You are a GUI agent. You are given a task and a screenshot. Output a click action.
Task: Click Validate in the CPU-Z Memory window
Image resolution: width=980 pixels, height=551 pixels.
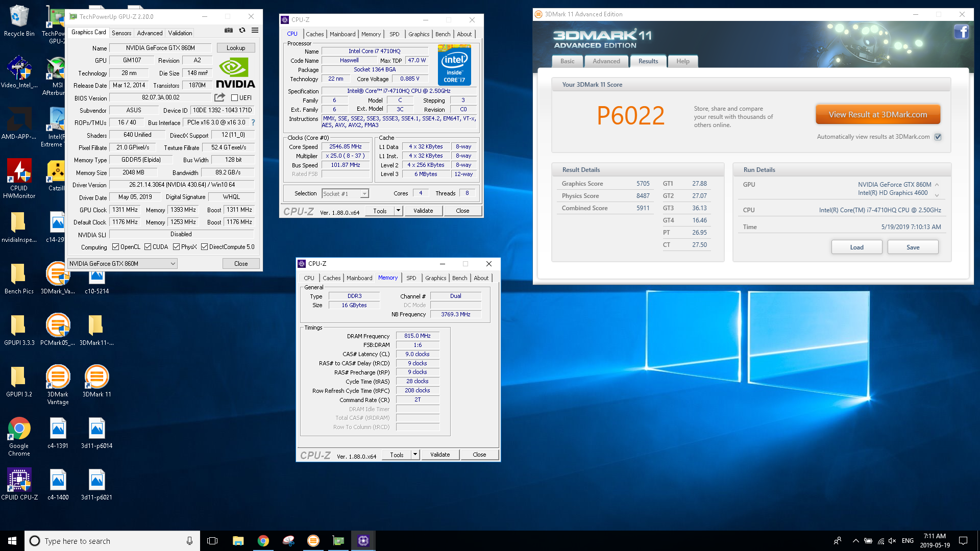tap(440, 455)
